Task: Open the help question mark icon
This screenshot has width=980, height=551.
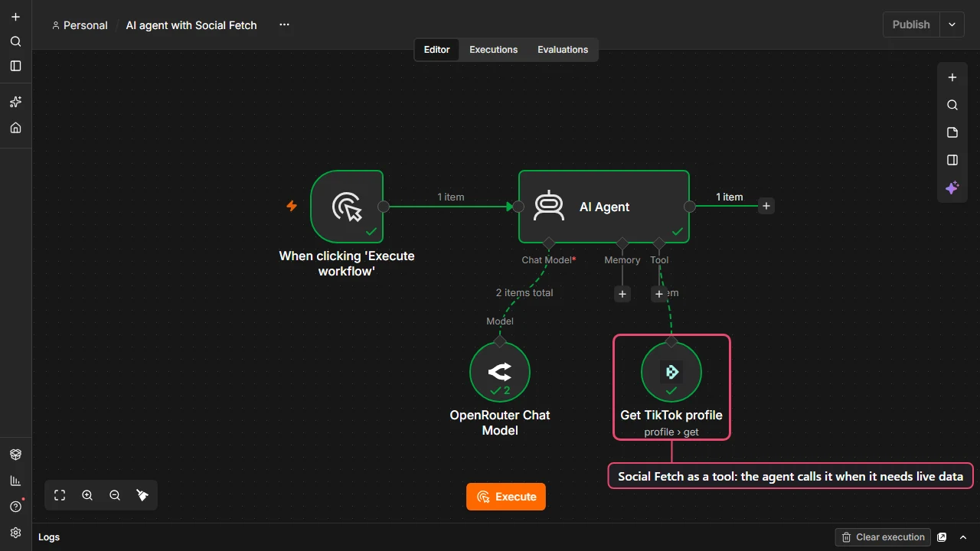Action: point(15,507)
